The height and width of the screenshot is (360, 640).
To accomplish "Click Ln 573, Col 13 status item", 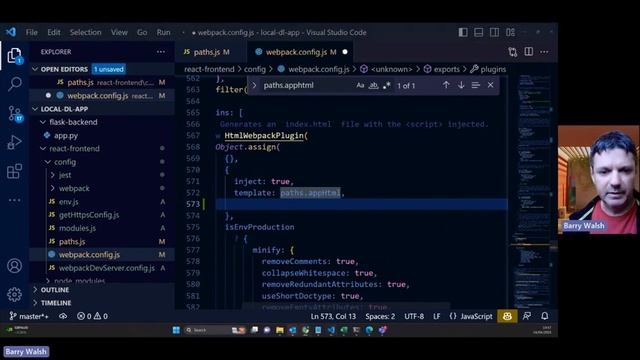I will pos(333,316).
